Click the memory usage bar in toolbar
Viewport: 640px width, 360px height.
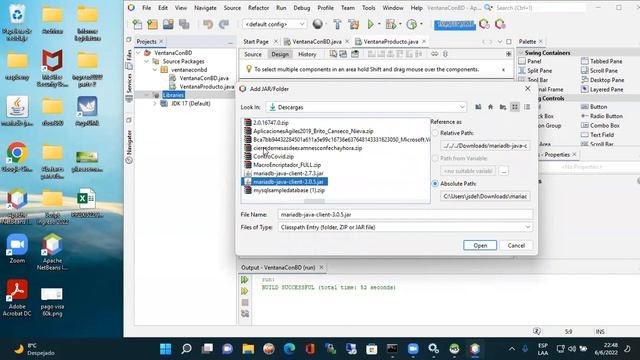tap(454, 24)
